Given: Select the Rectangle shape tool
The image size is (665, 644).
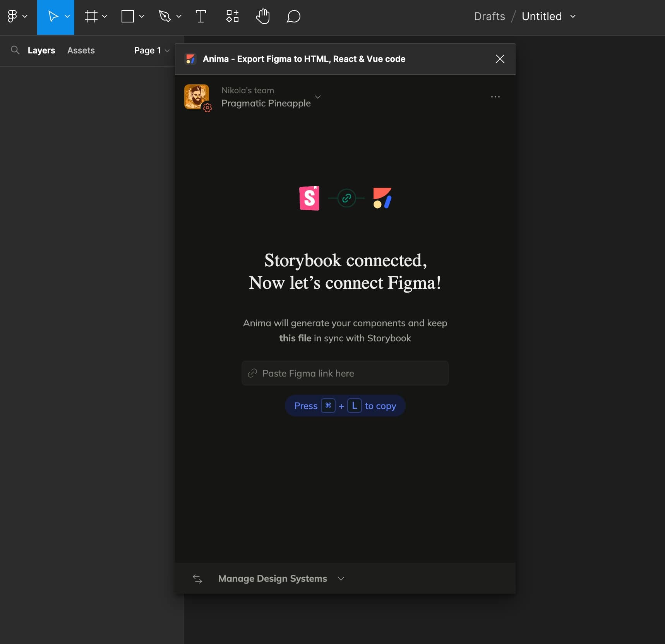Looking at the screenshot, I should (128, 16).
